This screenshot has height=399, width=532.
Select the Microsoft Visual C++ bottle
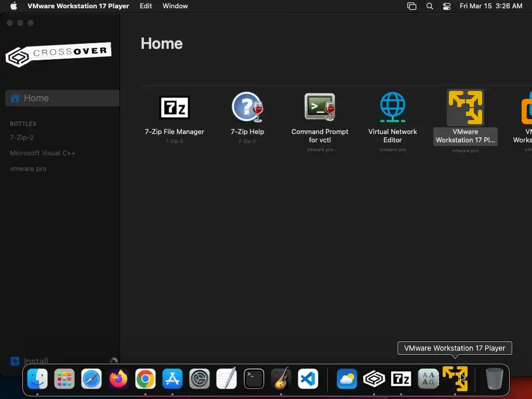point(43,153)
